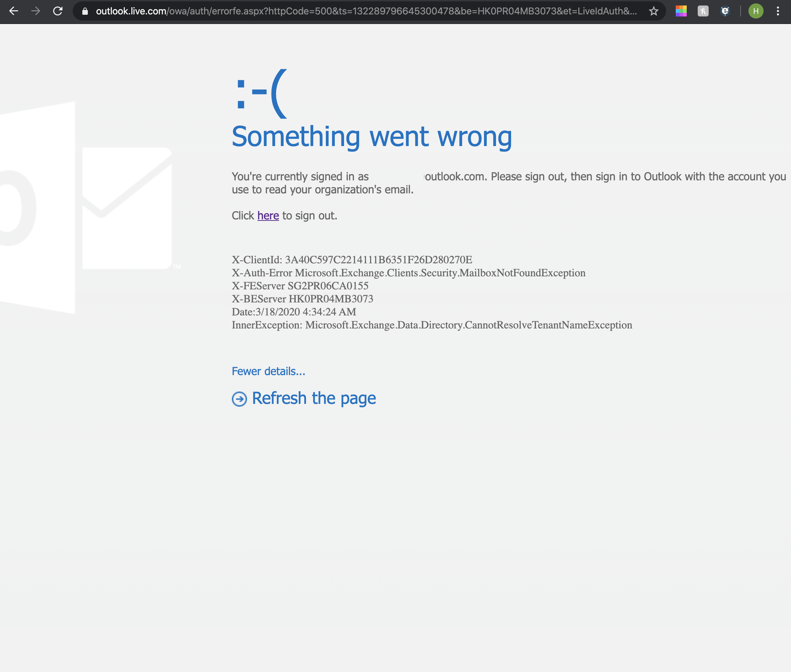Click the X-BEServer HK0PR04MB3073 line
The image size is (791, 672).
pyautogui.click(x=302, y=299)
